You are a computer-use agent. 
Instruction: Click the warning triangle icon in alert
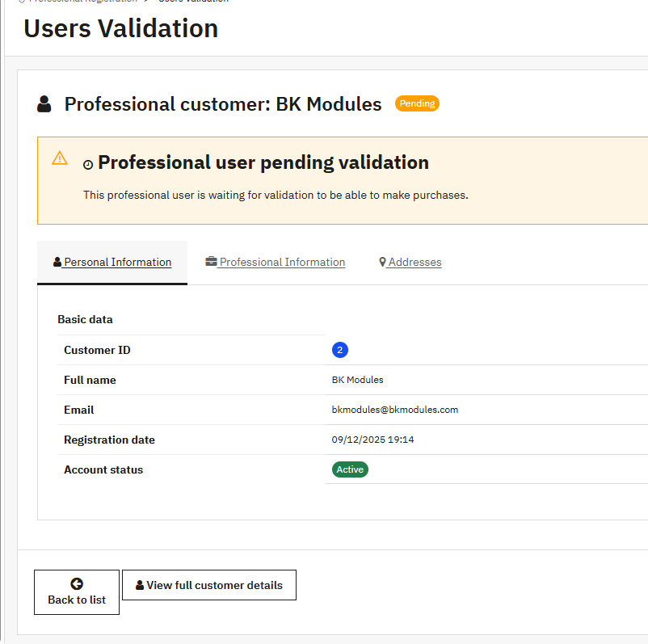point(60,158)
